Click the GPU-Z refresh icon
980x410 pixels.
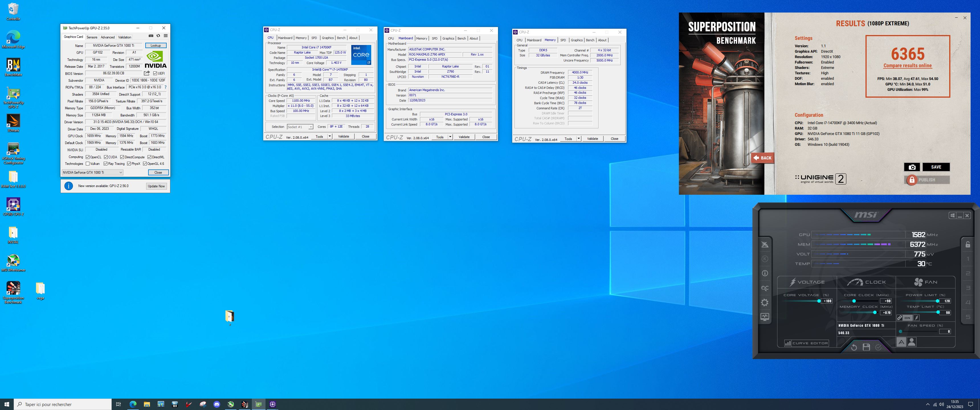click(x=158, y=36)
